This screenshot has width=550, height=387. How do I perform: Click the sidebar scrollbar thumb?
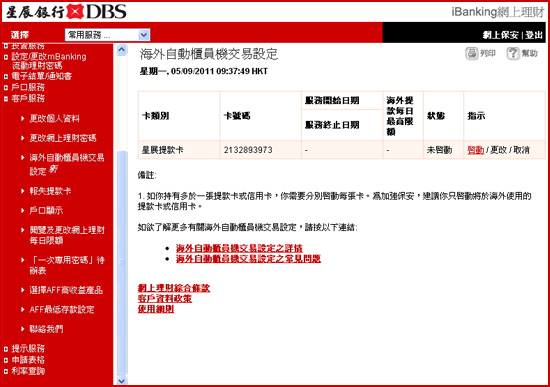pyautogui.click(x=121, y=262)
